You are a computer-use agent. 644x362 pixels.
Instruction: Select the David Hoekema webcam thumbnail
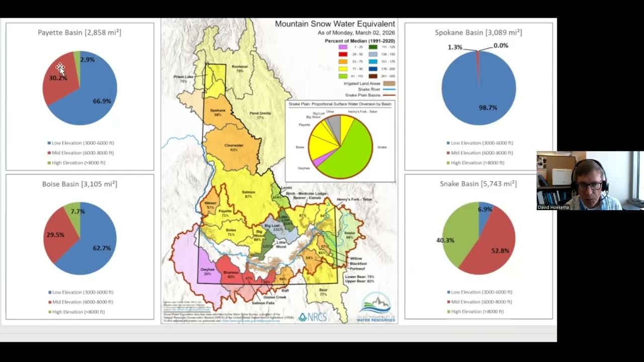(x=590, y=180)
